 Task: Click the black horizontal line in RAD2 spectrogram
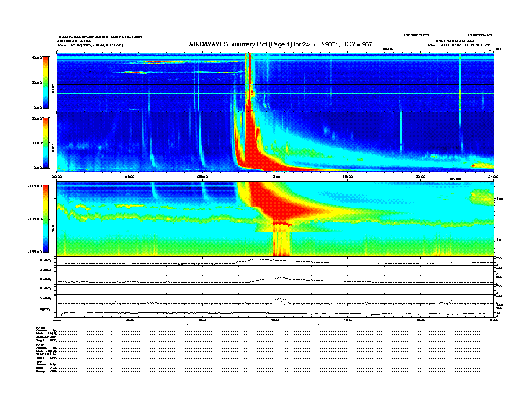pos(275,84)
